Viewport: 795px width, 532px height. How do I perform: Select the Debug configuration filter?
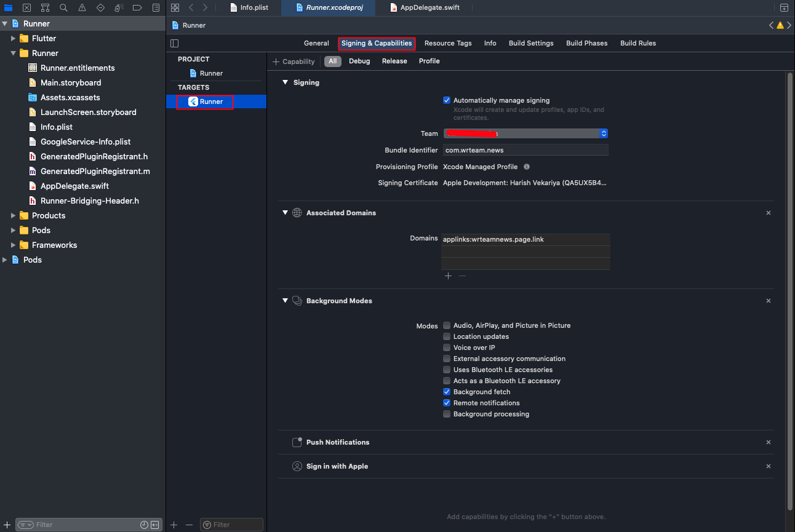point(359,61)
